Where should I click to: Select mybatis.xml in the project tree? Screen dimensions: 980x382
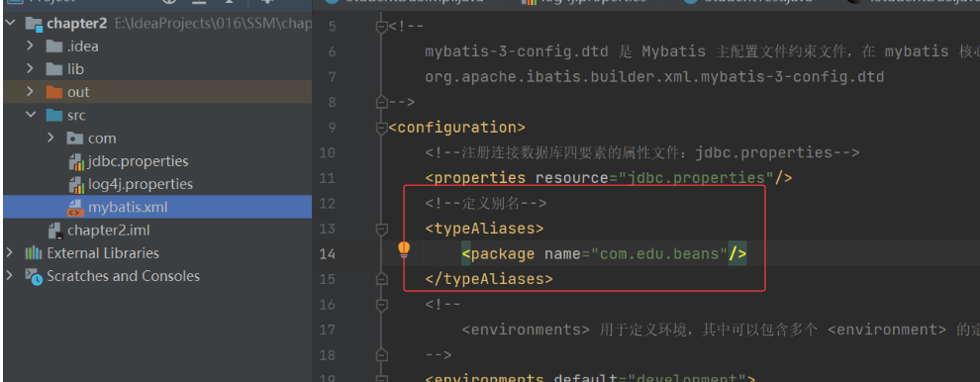[128, 208]
